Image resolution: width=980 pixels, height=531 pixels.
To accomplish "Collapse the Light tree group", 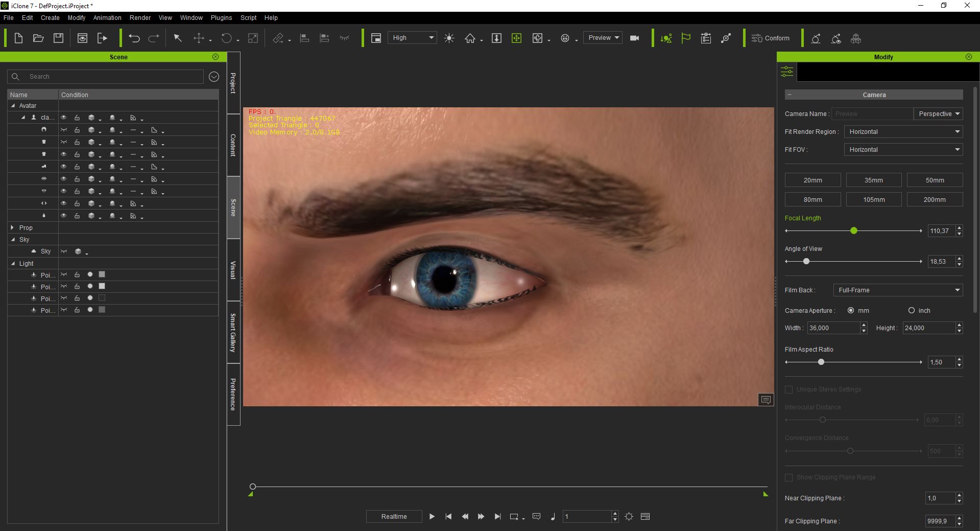I will [13, 264].
